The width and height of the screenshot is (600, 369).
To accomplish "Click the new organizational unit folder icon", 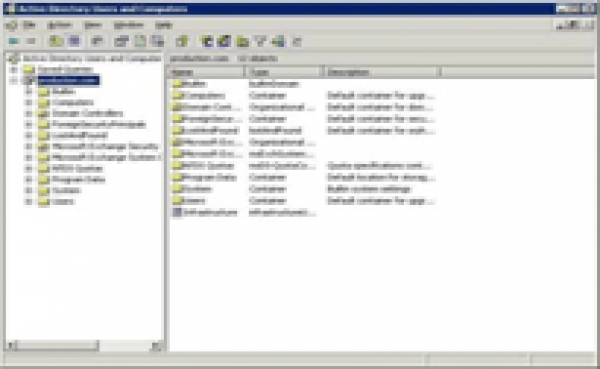I will pos(242,41).
